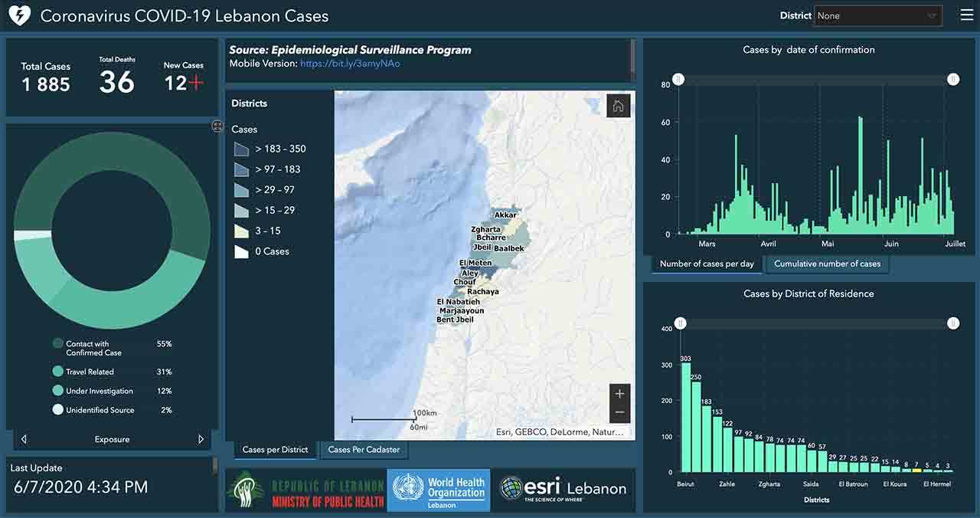The image size is (980, 518).
Task: Open the District dropdown selector
Action: tap(878, 15)
